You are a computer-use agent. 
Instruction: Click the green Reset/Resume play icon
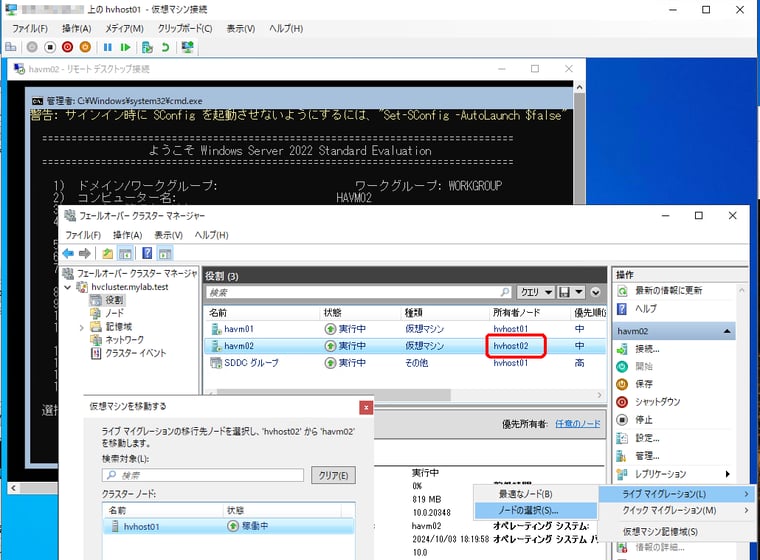click(126, 47)
